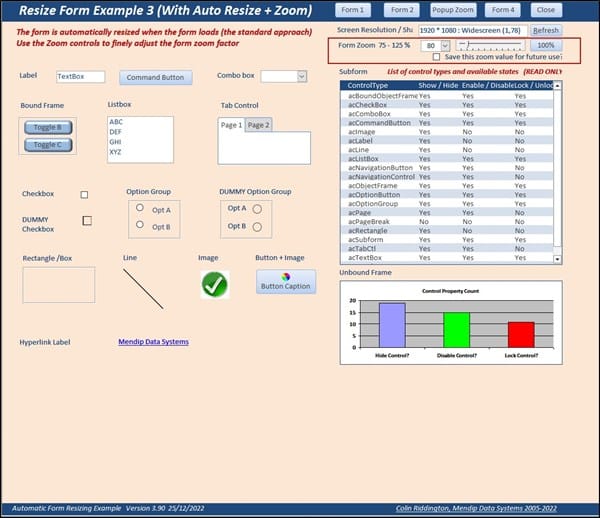Open the Mendip Data Systems hyperlink

[x=153, y=342]
